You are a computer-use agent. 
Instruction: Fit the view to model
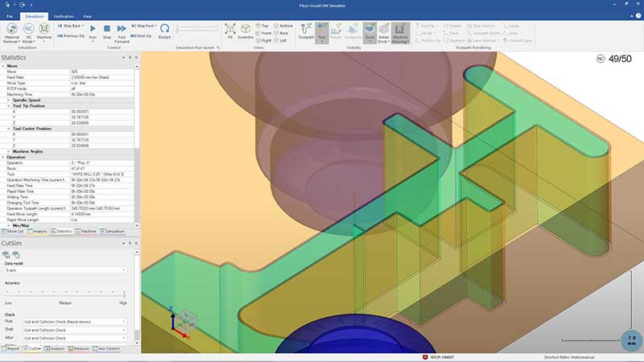(x=230, y=32)
